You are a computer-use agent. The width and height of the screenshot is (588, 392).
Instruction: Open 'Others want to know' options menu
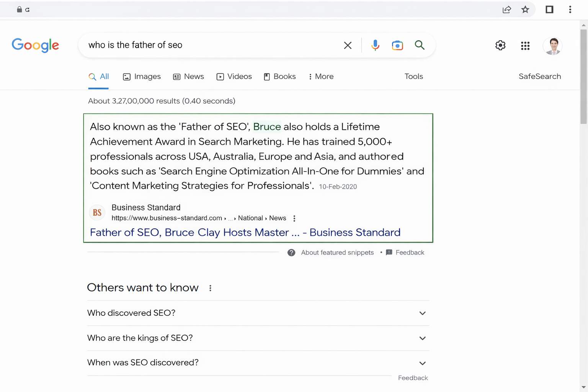[210, 288]
